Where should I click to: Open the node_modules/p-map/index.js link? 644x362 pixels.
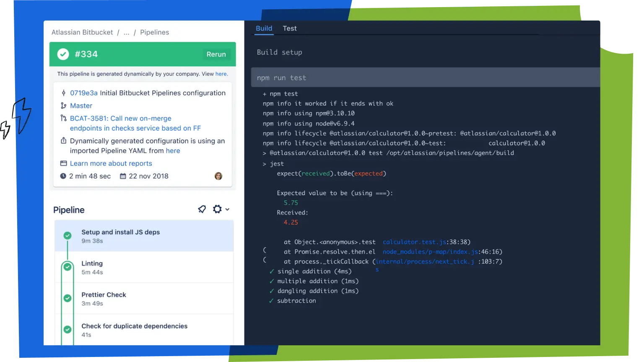click(x=430, y=252)
